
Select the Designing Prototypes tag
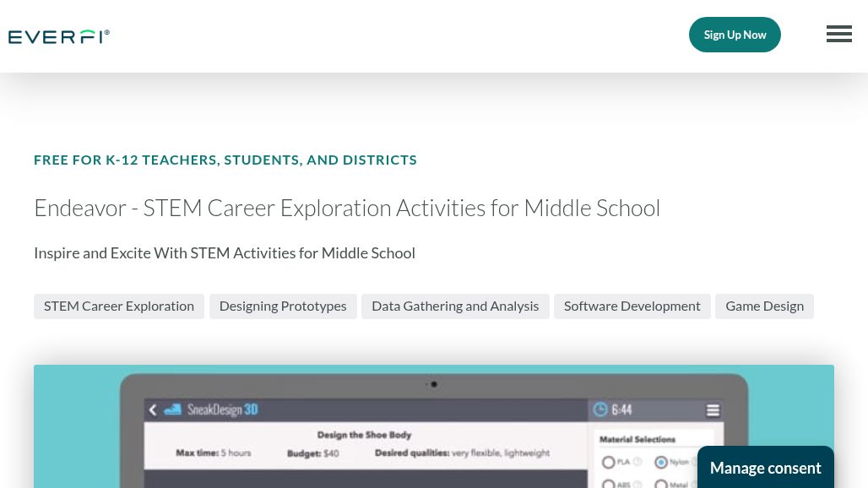point(283,306)
